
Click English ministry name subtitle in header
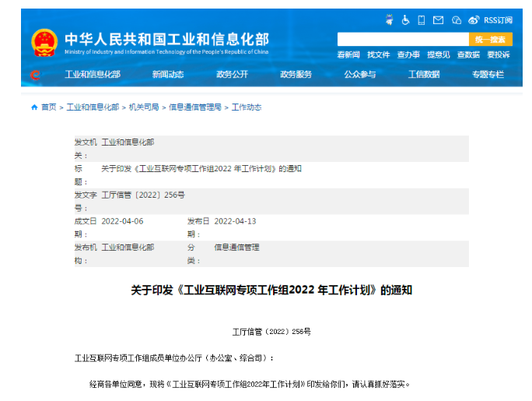tap(166, 52)
